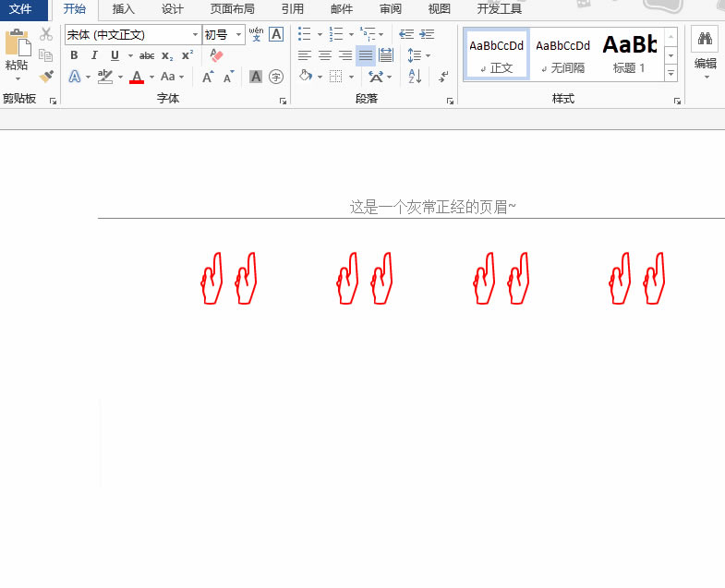Open Text Effects button

pyautogui.click(x=75, y=77)
